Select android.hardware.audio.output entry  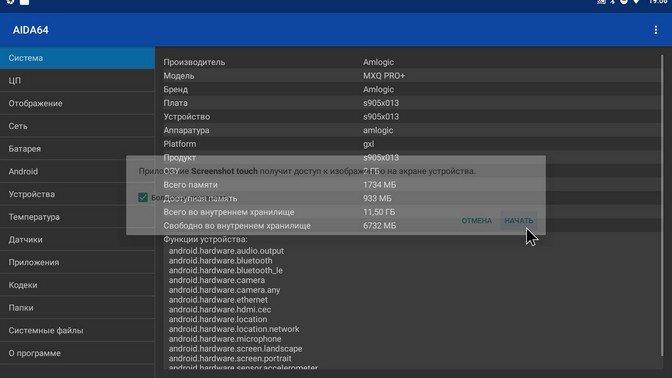226,251
